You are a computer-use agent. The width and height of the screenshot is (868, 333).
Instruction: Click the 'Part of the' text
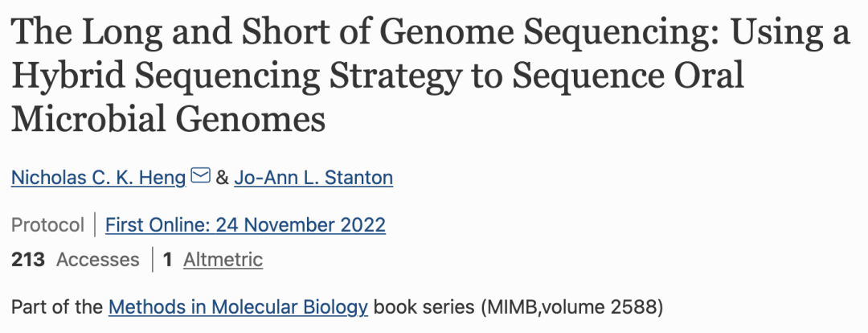57,306
